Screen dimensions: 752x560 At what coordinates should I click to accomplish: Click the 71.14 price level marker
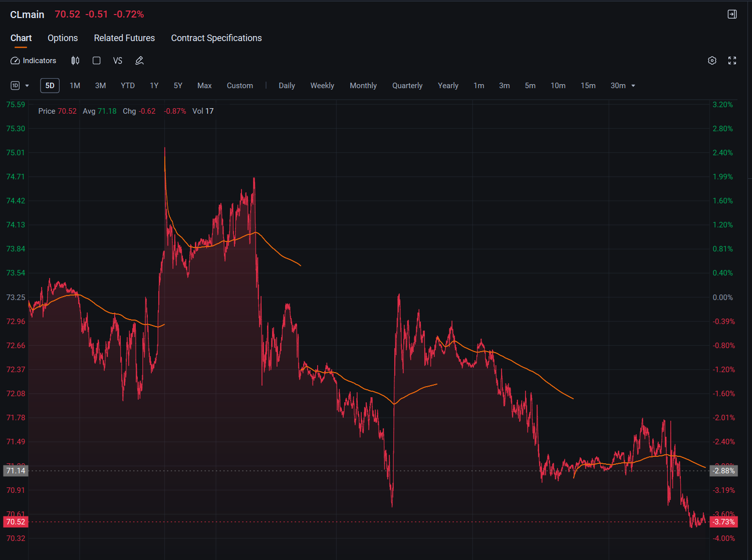click(16, 471)
